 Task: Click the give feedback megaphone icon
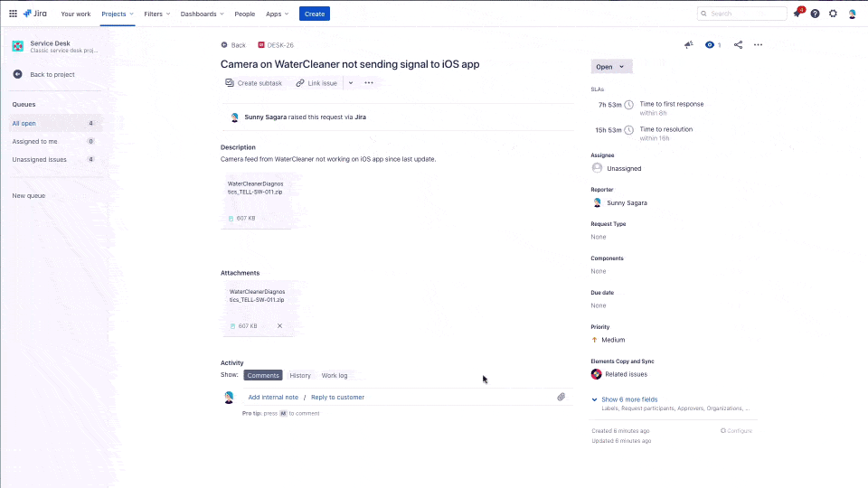(689, 45)
